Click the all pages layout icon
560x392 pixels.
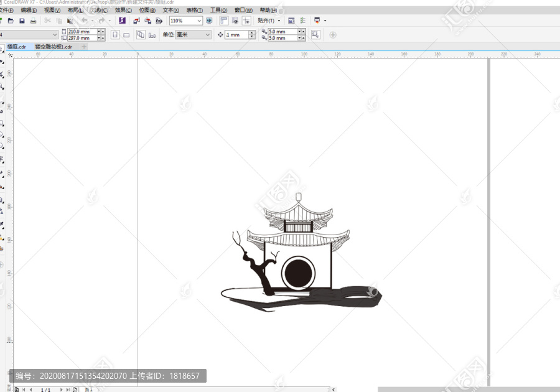[x=141, y=35]
